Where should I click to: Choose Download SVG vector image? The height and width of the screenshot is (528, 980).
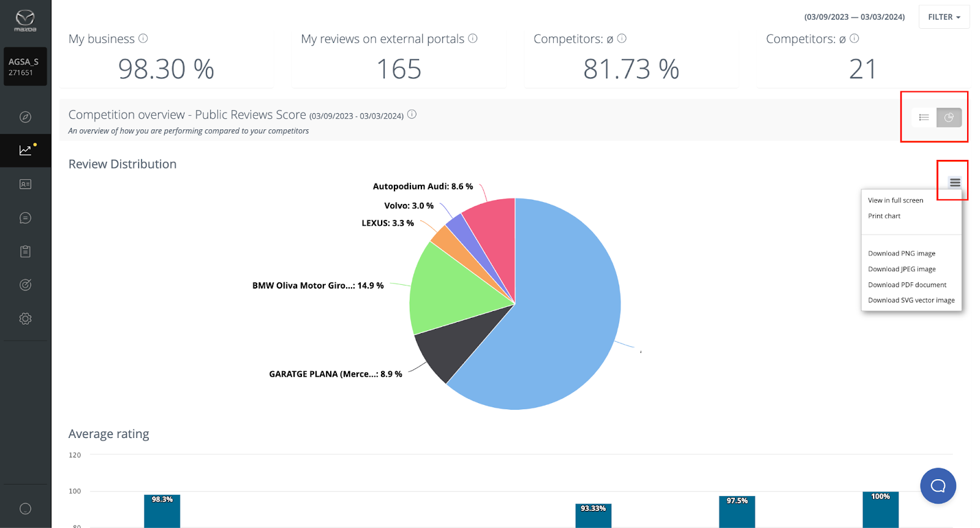911,300
